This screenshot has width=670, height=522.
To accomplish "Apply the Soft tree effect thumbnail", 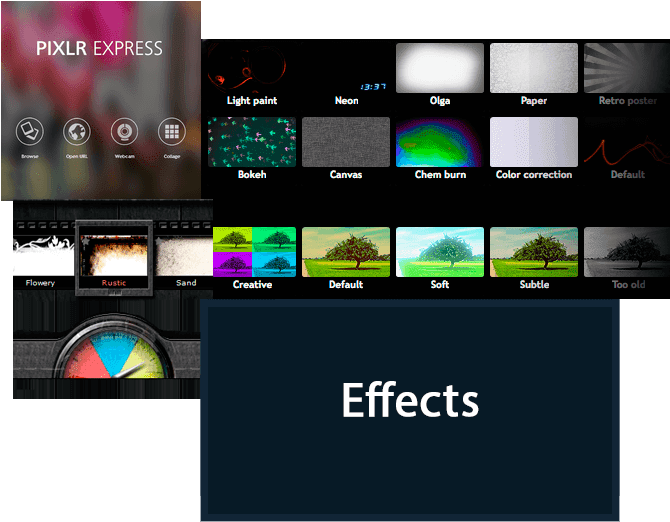I will [440, 252].
